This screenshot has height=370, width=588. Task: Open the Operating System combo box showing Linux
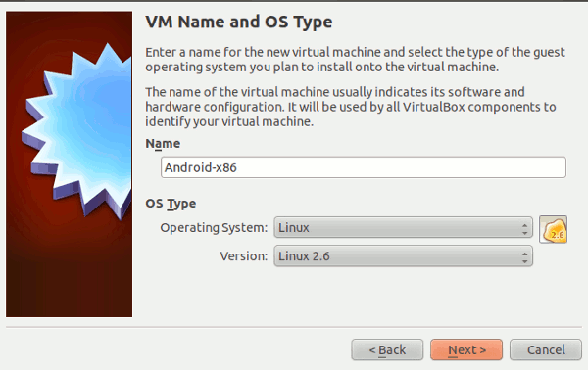point(403,227)
